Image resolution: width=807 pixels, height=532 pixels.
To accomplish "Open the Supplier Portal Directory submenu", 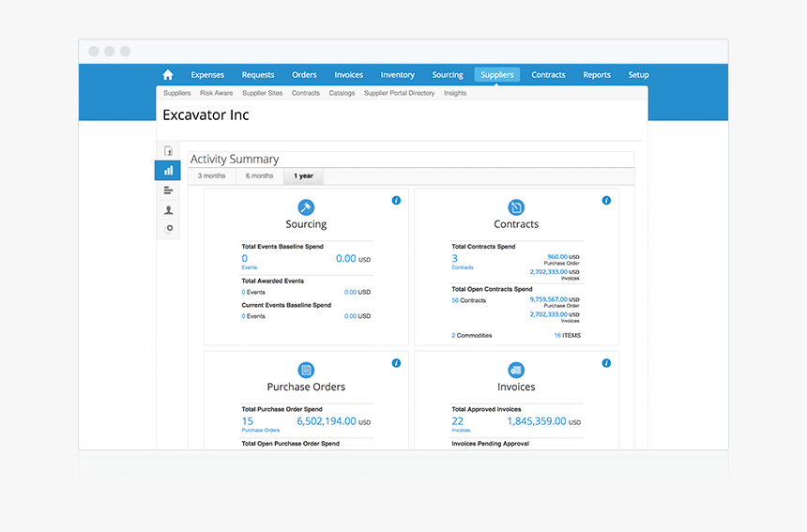I will (x=399, y=94).
